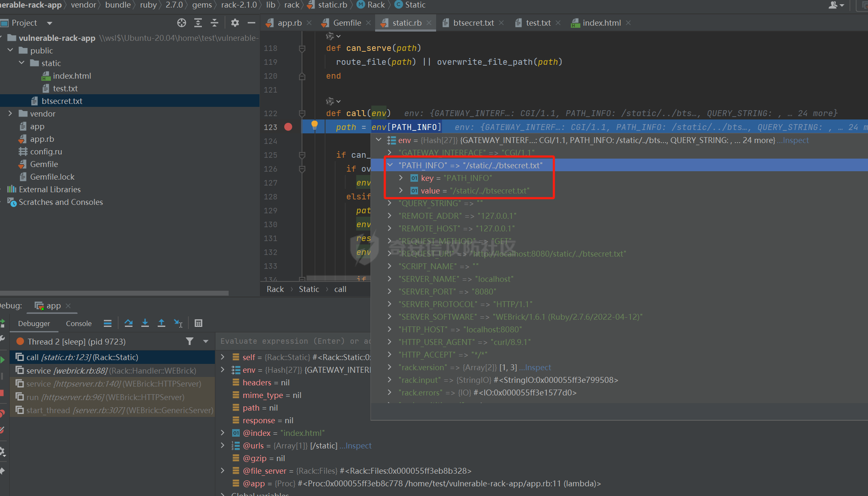This screenshot has height=496, width=868.
Task: Select run httpserver.rb:96 stack frame
Action: click(112, 397)
